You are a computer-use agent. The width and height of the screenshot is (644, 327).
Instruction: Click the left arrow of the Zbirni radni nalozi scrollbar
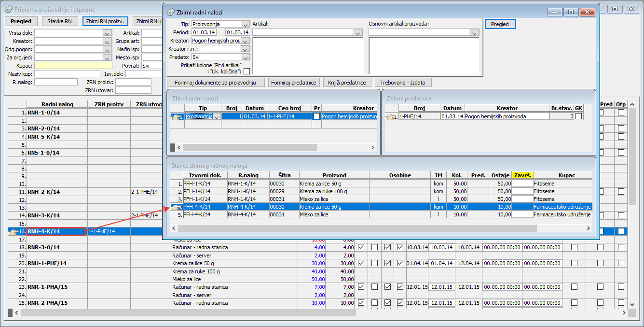pos(179,147)
